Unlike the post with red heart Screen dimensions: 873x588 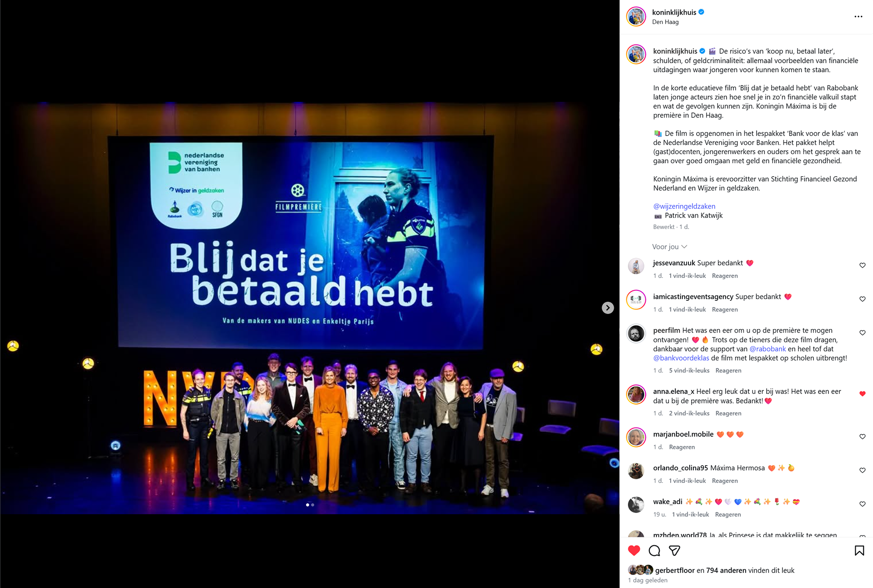[x=634, y=550]
